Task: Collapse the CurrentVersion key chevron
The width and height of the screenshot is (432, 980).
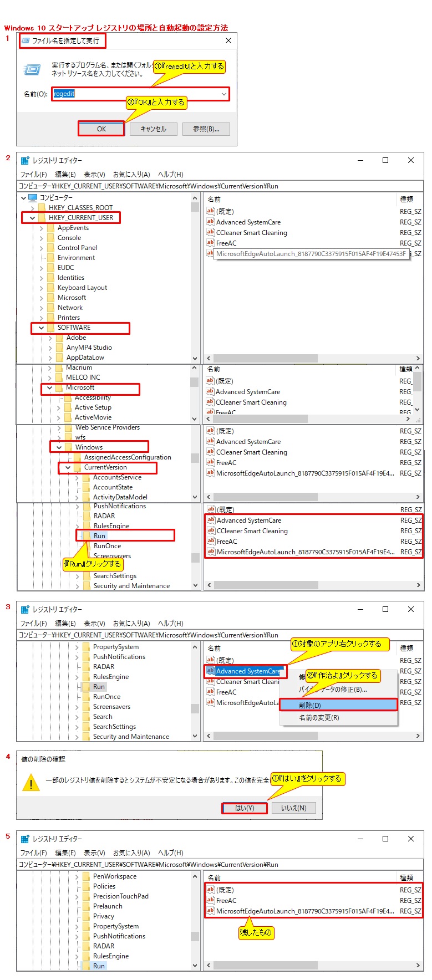Action: tap(68, 467)
